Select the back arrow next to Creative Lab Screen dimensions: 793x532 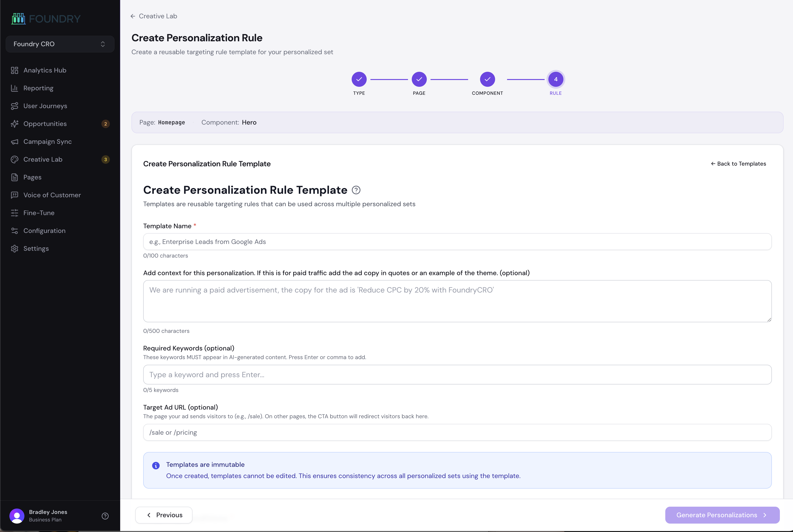(133, 16)
